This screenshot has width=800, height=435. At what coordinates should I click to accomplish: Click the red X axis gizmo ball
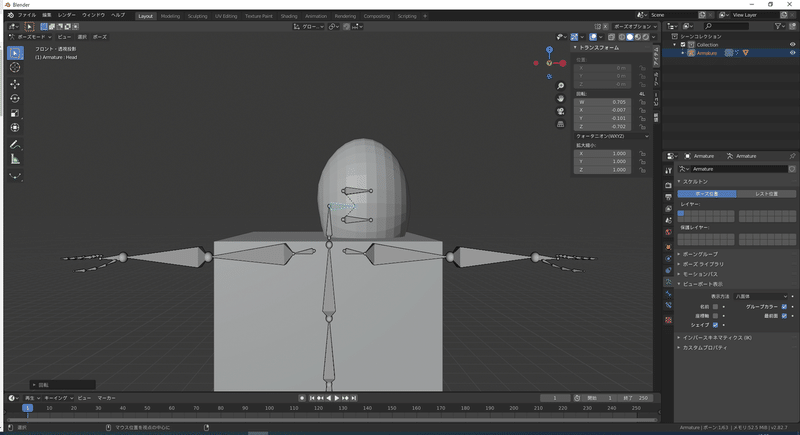[563, 63]
